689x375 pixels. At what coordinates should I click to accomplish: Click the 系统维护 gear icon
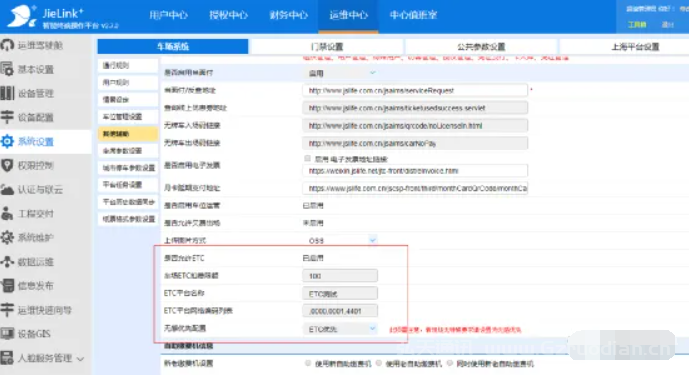click(x=7, y=237)
